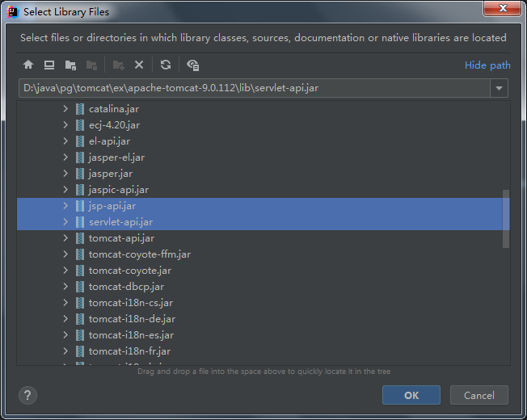Viewport: 527px width, 420px height.
Task: Click the file tree vertical scrollbar
Action: coord(506,219)
